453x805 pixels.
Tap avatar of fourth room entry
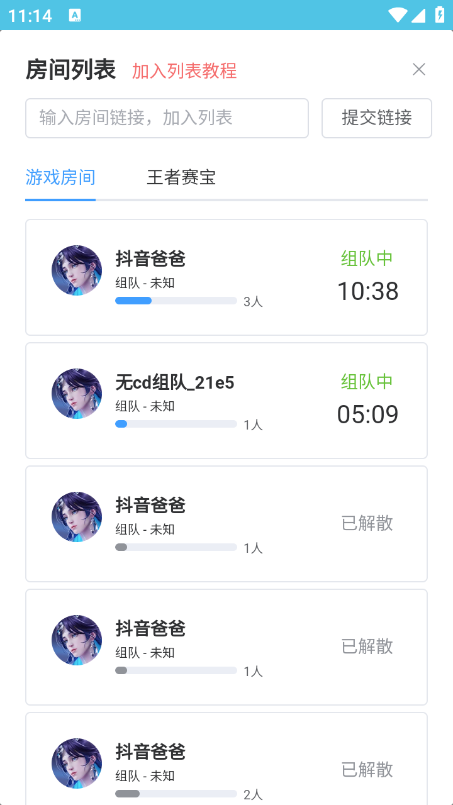(x=77, y=640)
